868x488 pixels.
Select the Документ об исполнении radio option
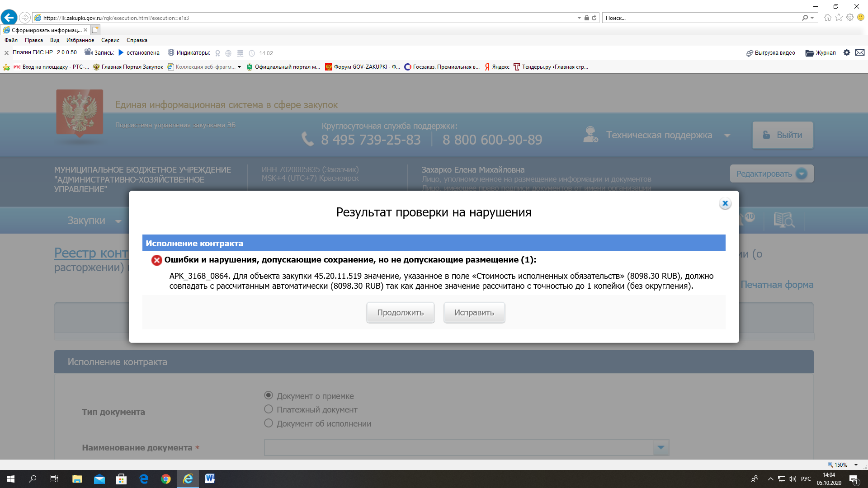point(269,423)
